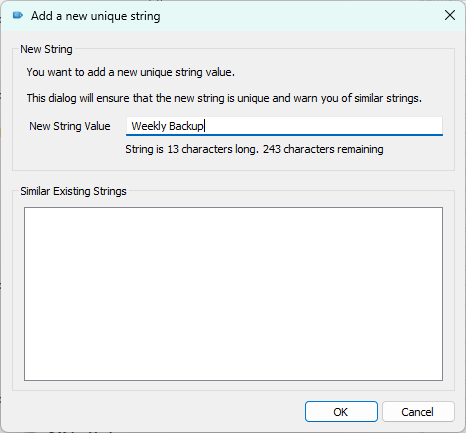Click inside the Similar Existing Strings list box
The image size is (466, 433).
coord(233,294)
